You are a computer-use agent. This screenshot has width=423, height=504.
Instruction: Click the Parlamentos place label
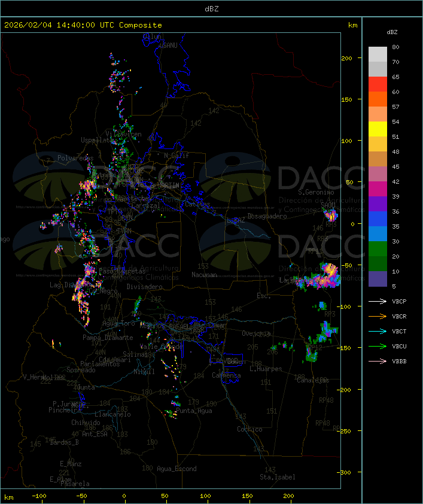[100, 364]
